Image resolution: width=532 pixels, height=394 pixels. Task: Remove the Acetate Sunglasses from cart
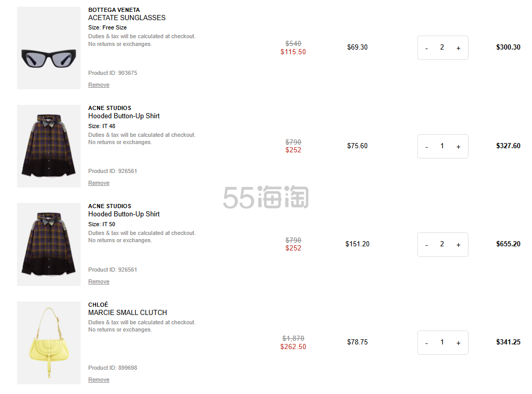tap(99, 85)
